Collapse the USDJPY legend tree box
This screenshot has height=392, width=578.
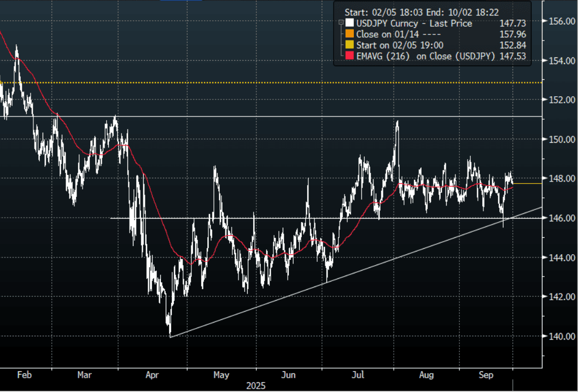(341, 24)
